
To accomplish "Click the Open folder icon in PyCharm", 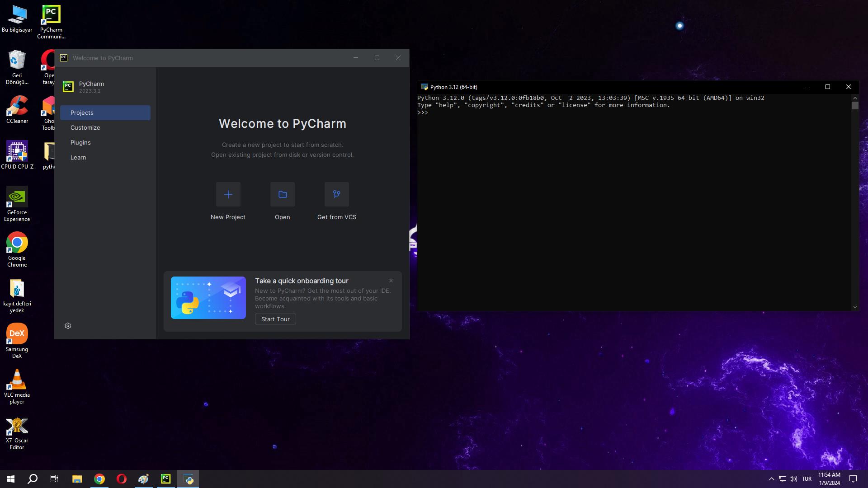I will [283, 194].
